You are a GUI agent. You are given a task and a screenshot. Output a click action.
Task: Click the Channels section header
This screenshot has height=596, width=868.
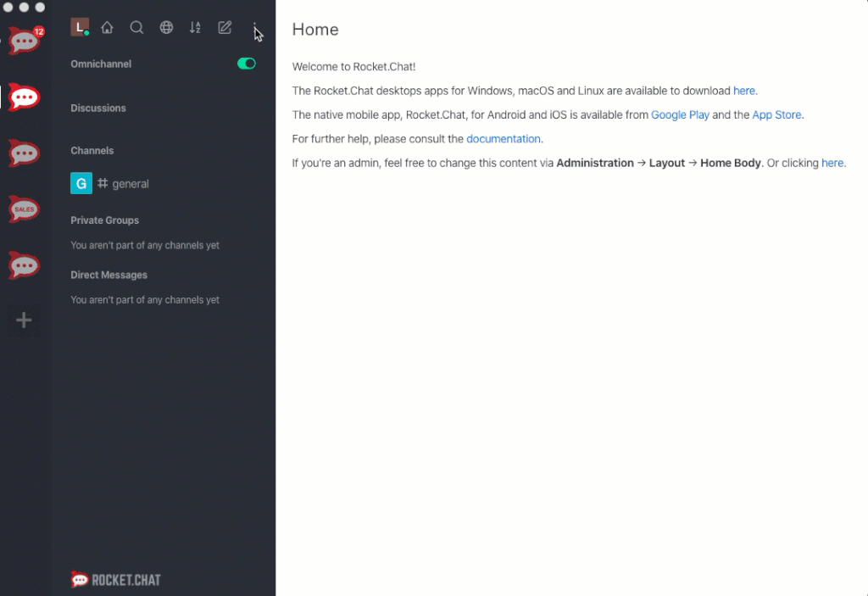click(92, 151)
